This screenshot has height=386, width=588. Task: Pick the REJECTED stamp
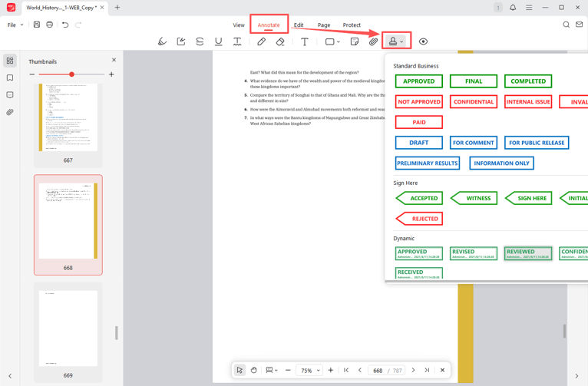click(x=419, y=219)
